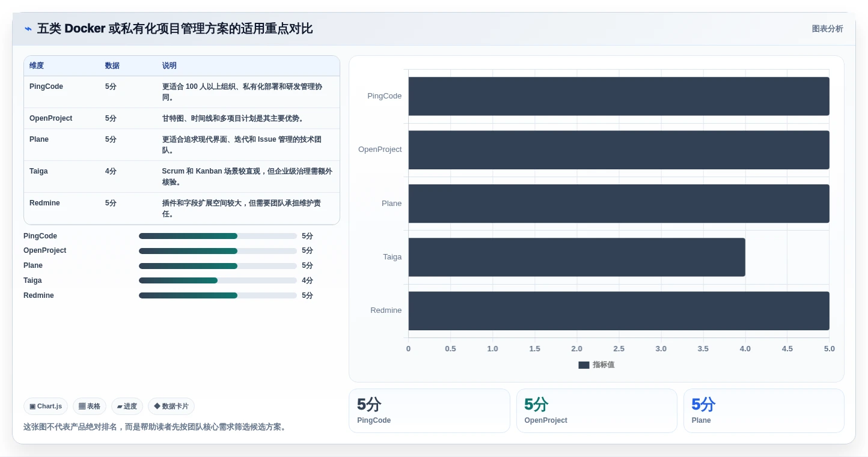Click the Chart.js tag chip

[x=46, y=407]
